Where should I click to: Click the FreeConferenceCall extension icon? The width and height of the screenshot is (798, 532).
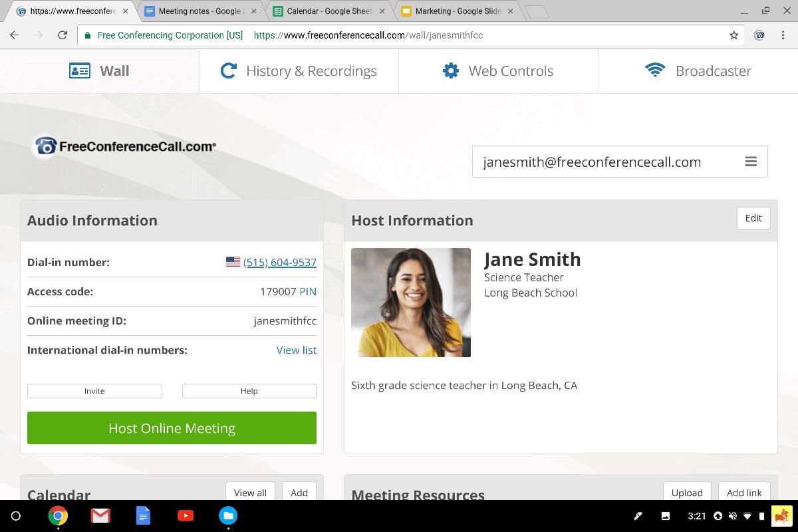759,35
